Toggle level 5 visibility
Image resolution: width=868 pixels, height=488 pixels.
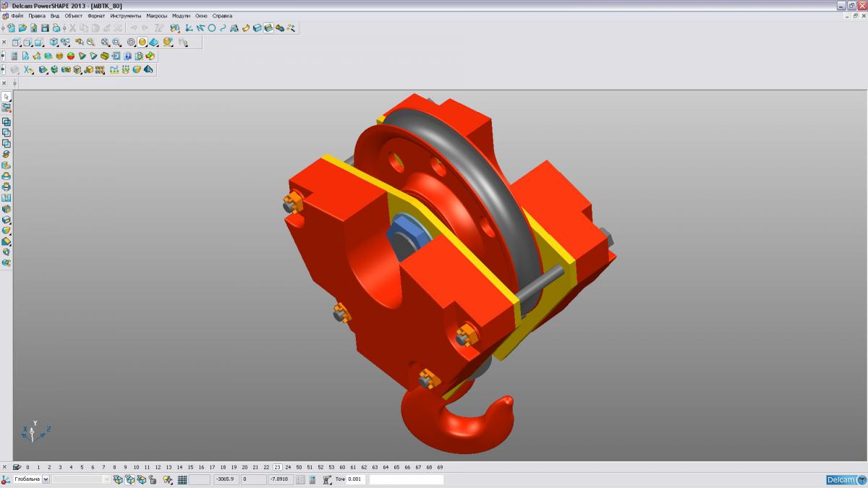click(x=82, y=467)
